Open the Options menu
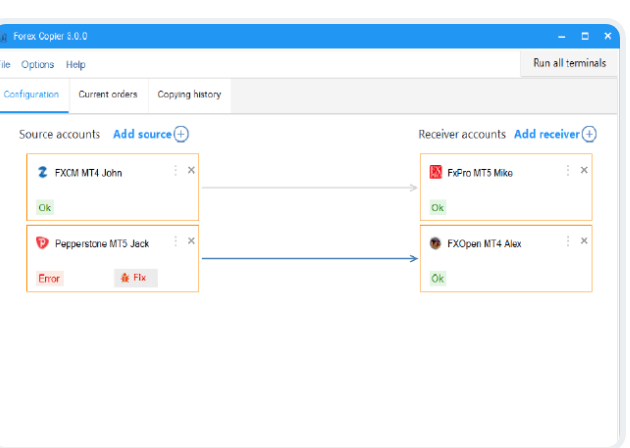The width and height of the screenshot is (630, 448). [37, 65]
